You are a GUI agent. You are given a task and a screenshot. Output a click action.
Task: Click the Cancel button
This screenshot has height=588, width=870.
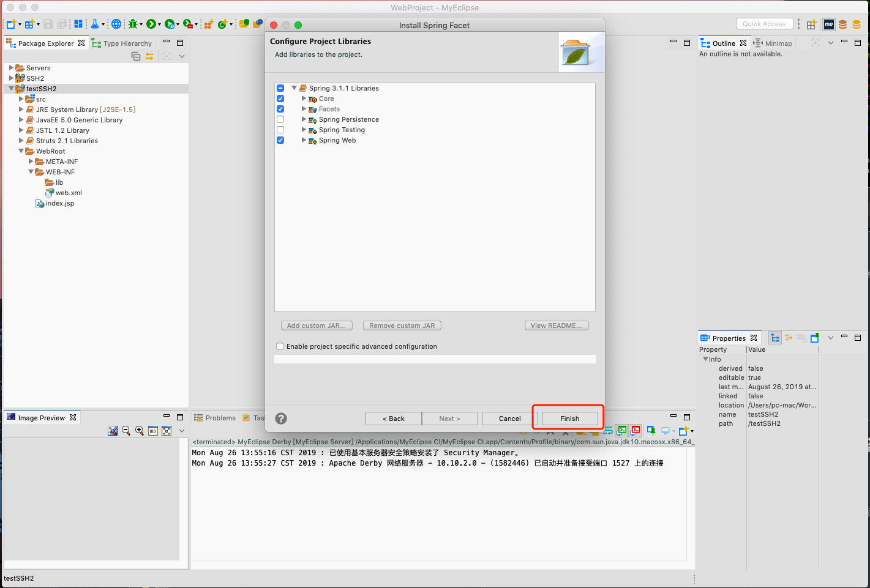coord(509,419)
